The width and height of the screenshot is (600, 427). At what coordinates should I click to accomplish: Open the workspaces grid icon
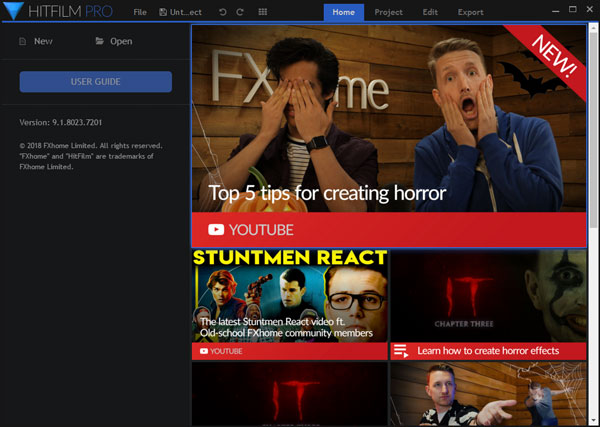pyautogui.click(x=262, y=12)
